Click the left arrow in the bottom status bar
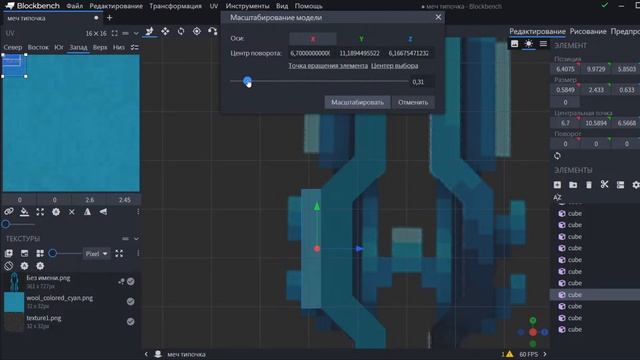Screen dimensions: 640x360 [146, 354]
